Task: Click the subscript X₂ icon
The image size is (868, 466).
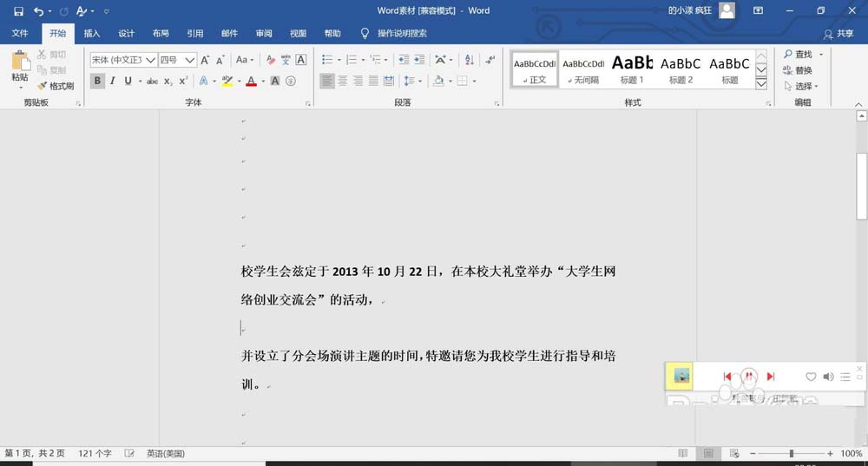Action: click(x=168, y=81)
